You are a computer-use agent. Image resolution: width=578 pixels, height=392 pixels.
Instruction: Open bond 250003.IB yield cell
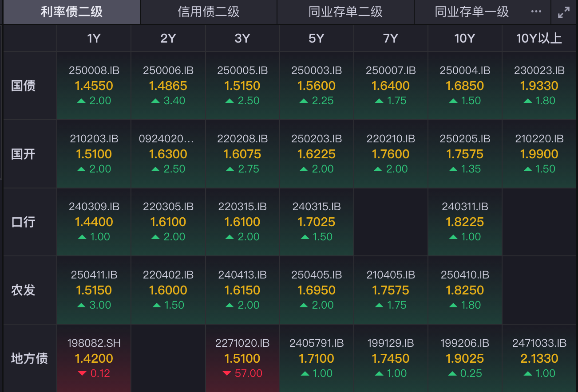tap(317, 86)
